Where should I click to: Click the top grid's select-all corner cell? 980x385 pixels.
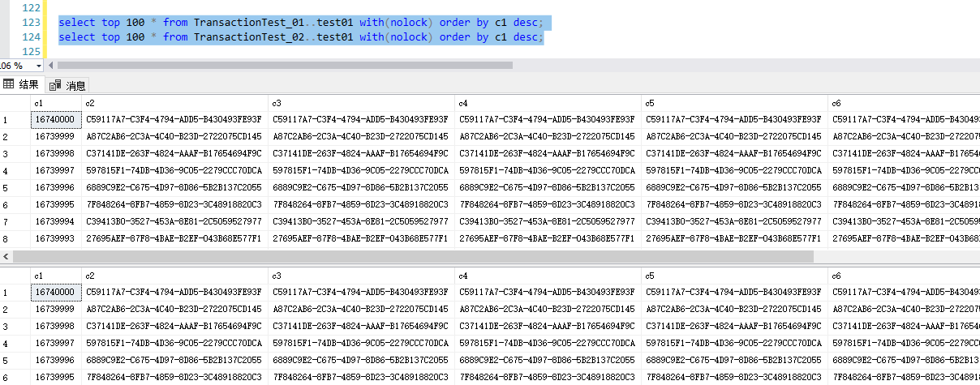pos(15,103)
